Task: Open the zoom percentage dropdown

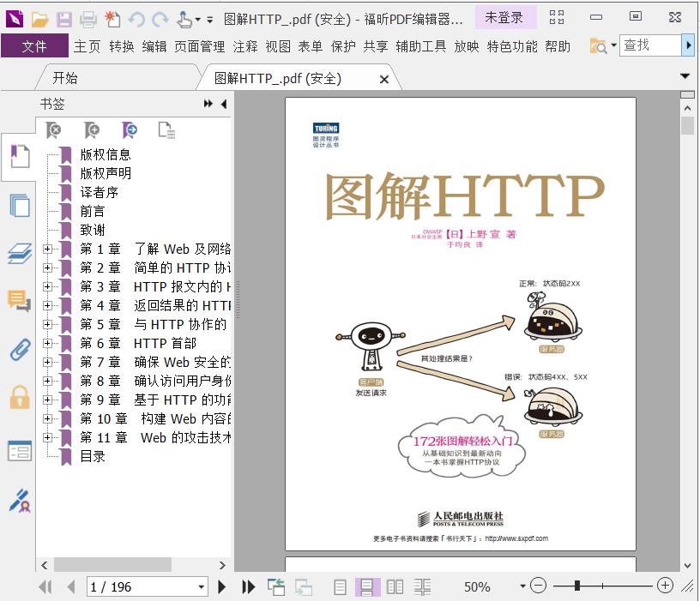Action: click(522, 586)
